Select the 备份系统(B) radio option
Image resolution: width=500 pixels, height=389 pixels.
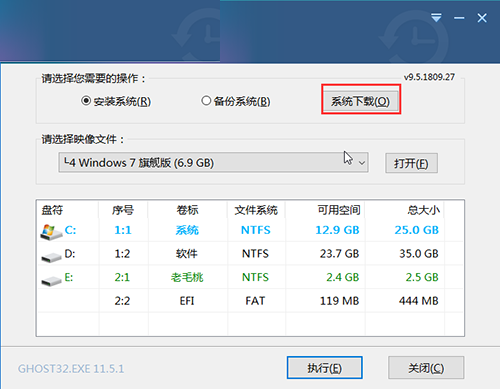click(x=235, y=101)
